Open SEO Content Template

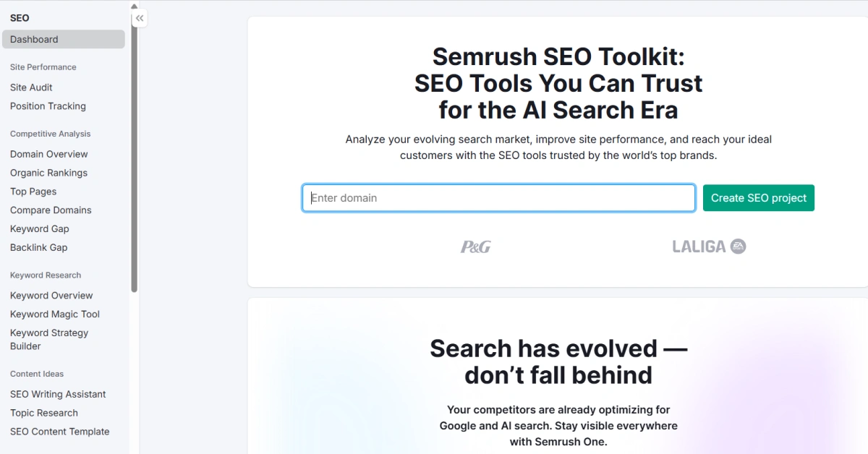tap(59, 432)
